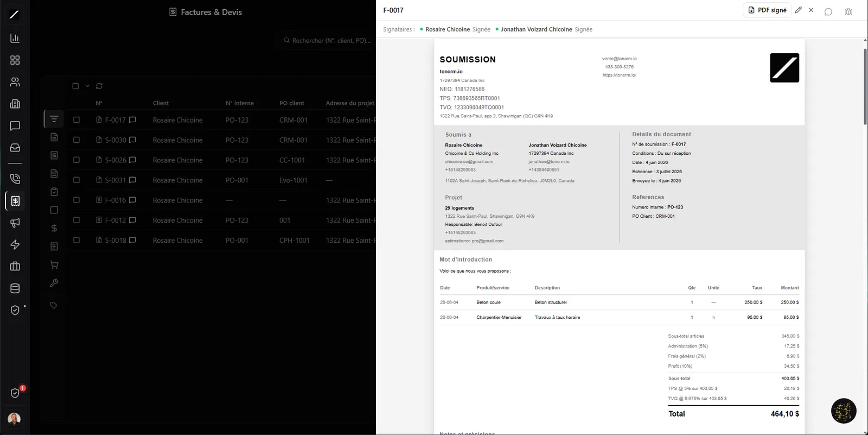Check the box for row F-0016
The image size is (868, 435).
[x=76, y=200]
